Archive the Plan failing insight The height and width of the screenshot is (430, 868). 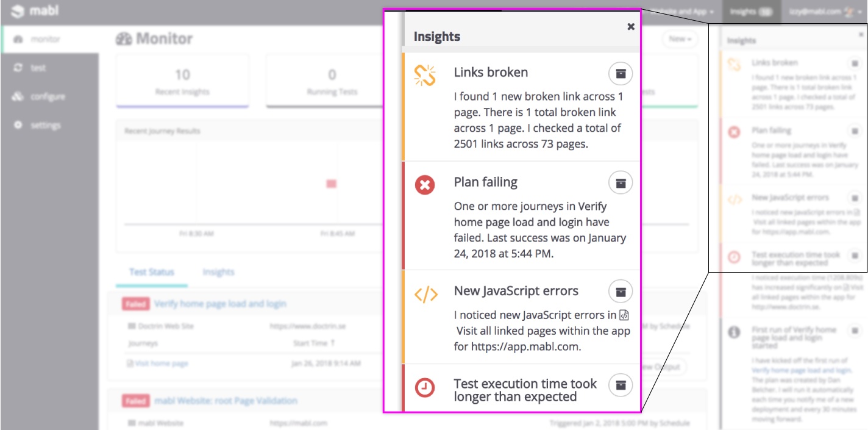621,183
